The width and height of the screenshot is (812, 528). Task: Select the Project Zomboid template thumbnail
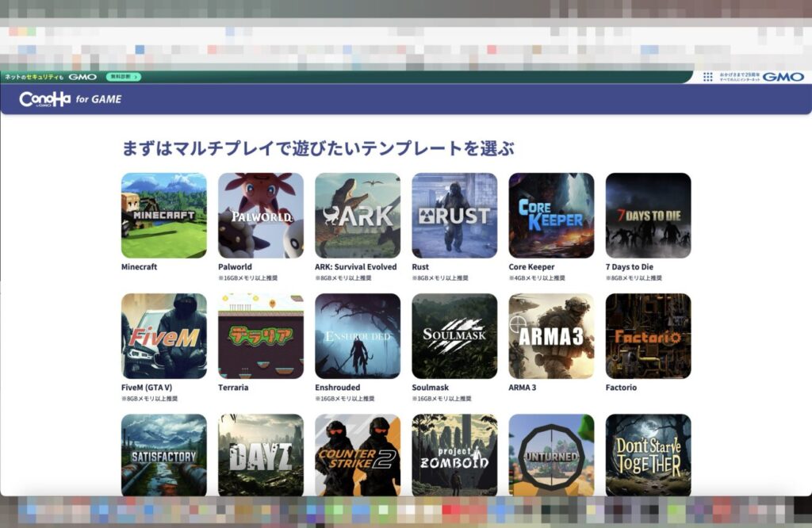tap(454, 455)
